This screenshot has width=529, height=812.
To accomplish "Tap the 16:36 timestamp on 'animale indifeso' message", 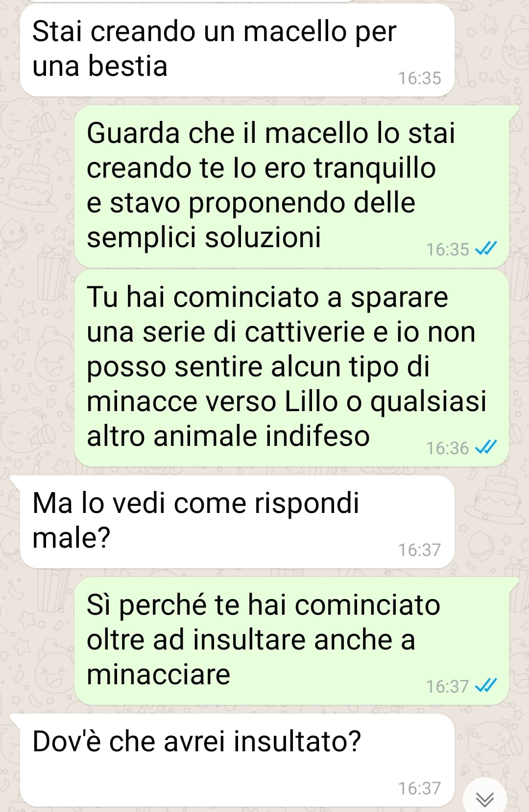I will (448, 448).
